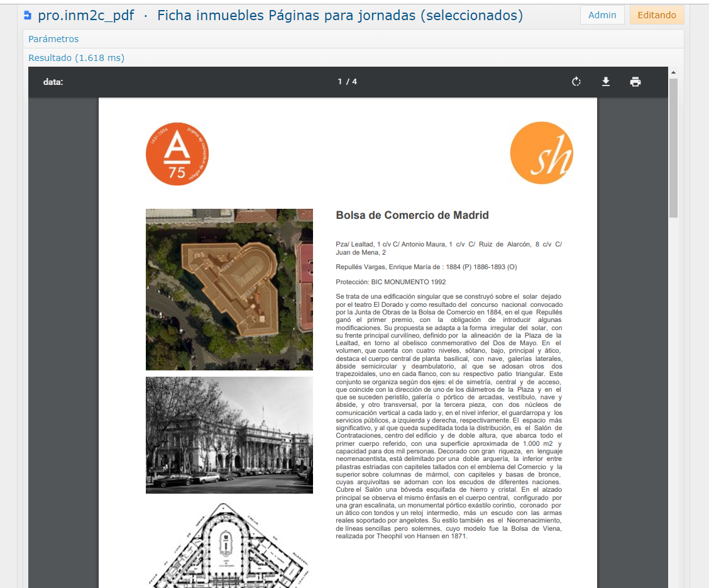Click the scrollbar up arrow
709x588 pixels.
673,72
